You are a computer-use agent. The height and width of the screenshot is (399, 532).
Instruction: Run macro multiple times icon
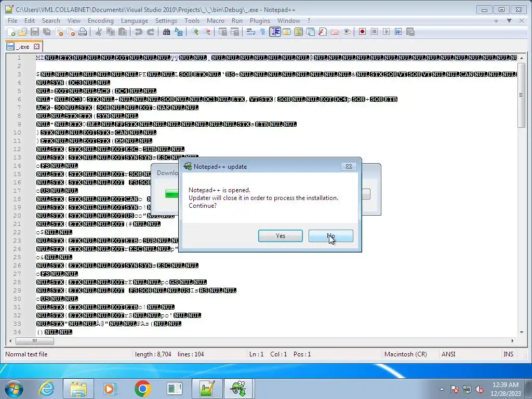[398, 32]
